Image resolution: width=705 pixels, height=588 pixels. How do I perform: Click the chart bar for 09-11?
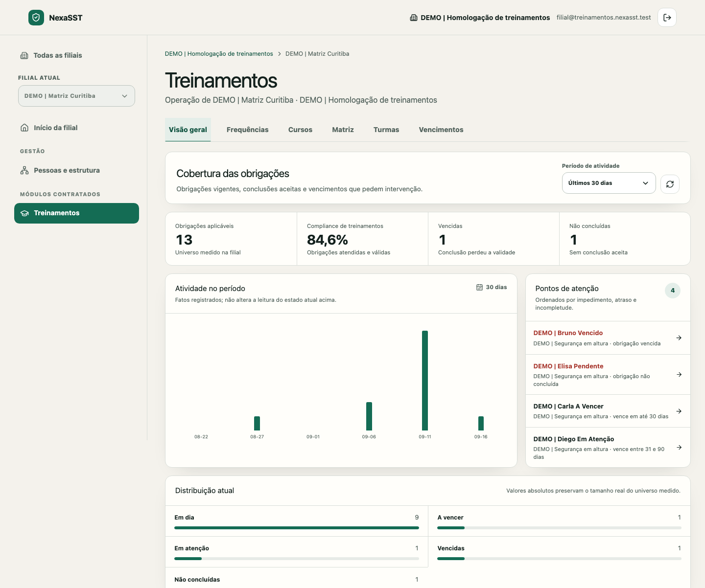click(x=425, y=381)
